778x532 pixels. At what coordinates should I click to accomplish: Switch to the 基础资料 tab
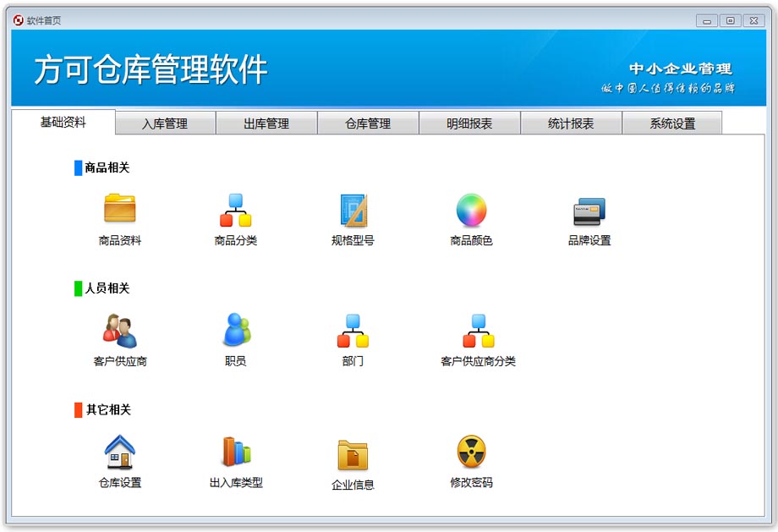pyautogui.click(x=63, y=122)
